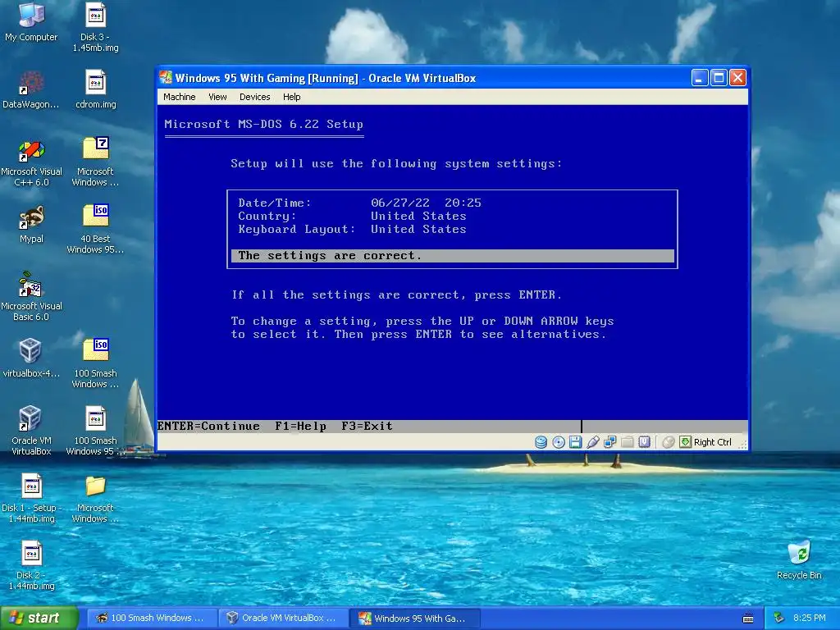Image resolution: width=840 pixels, height=630 pixels.
Task: Open the Machine menu in VirtualBox
Action: tap(179, 97)
